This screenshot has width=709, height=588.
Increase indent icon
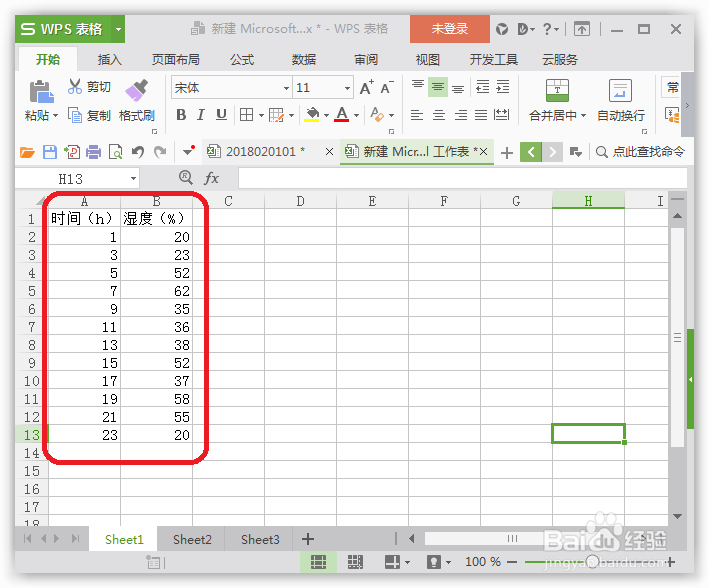click(x=503, y=86)
